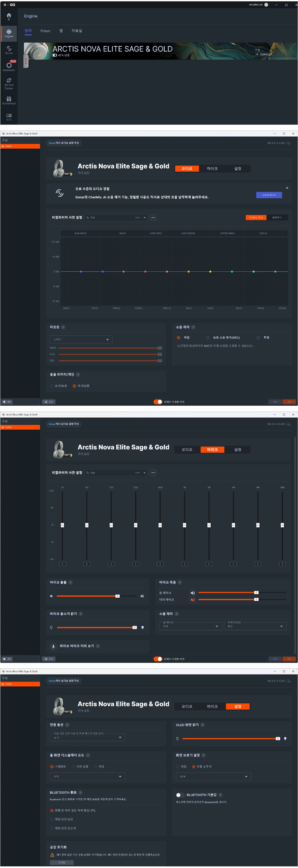Open Sonar from the left sidebar
Image resolution: width=298 pixels, height=868 pixels.
pos(9,50)
